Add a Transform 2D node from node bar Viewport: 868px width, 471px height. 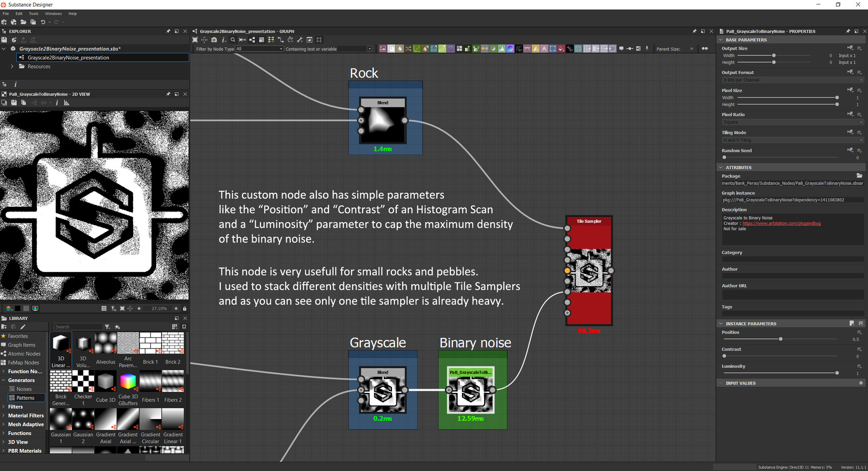(553, 49)
